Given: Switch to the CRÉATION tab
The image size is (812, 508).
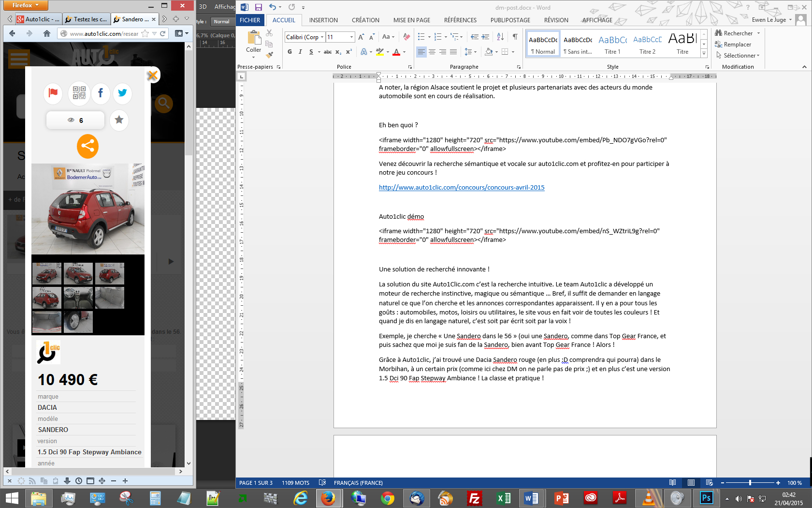Looking at the screenshot, I should click(x=365, y=20).
